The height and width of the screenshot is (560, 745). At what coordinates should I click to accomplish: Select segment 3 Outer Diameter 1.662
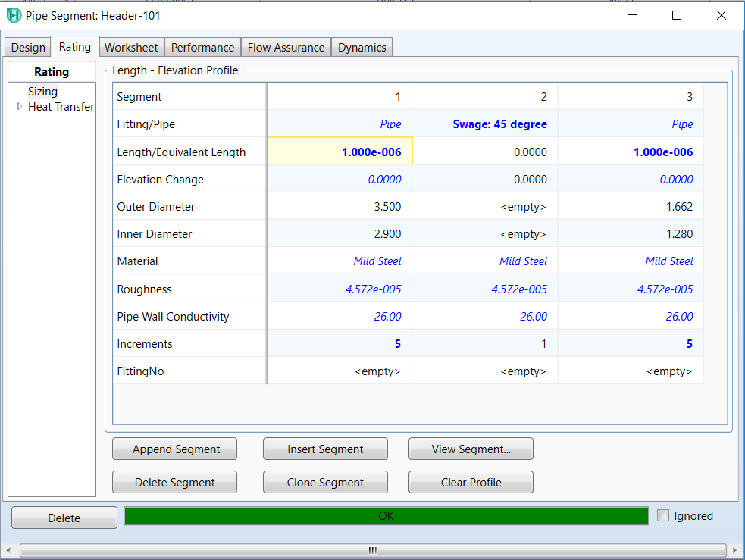631,207
